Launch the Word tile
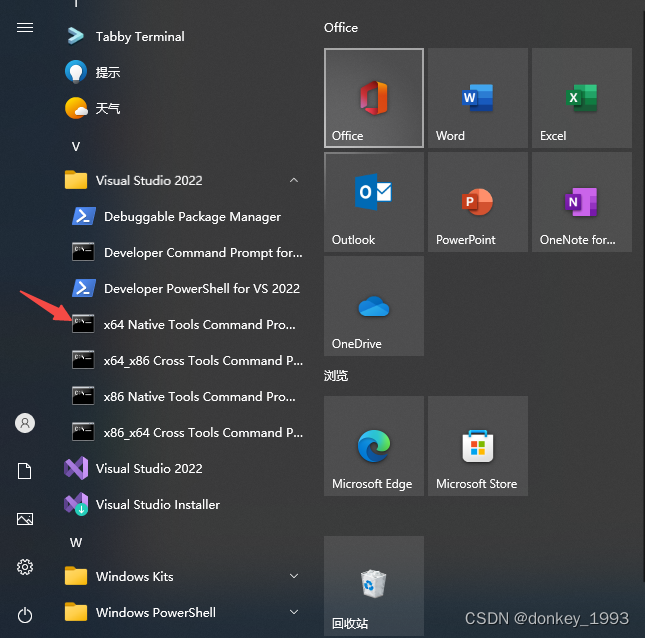This screenshot has width=645, height=638. click(478, 98)
